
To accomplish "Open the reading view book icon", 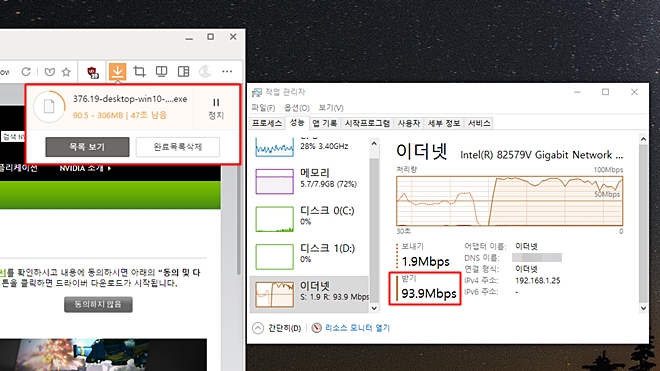I will pos(161,72).
